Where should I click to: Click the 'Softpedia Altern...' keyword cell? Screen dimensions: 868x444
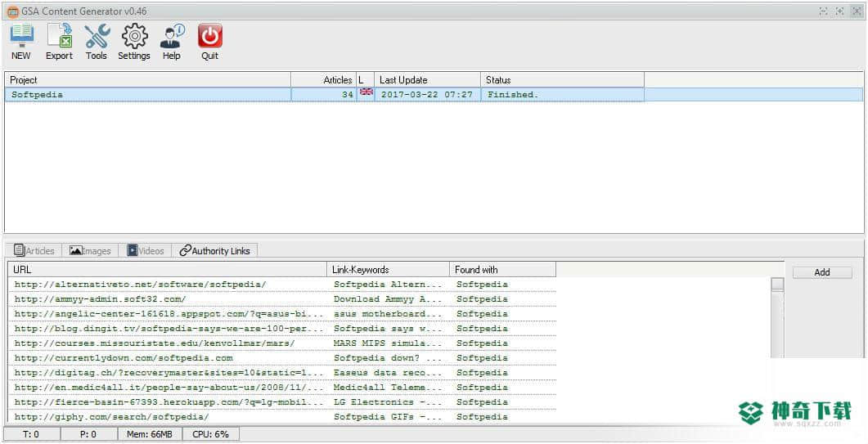[x=388, y=285]
